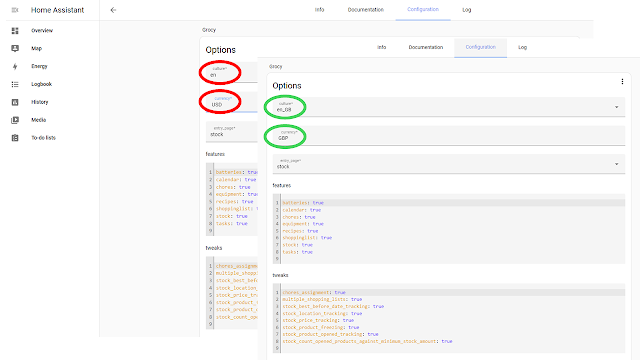Expand the entry_page dropdown showing stock
Image resolution: width=640 pixels, height=360 pixels.
click(x=449, y=164)
